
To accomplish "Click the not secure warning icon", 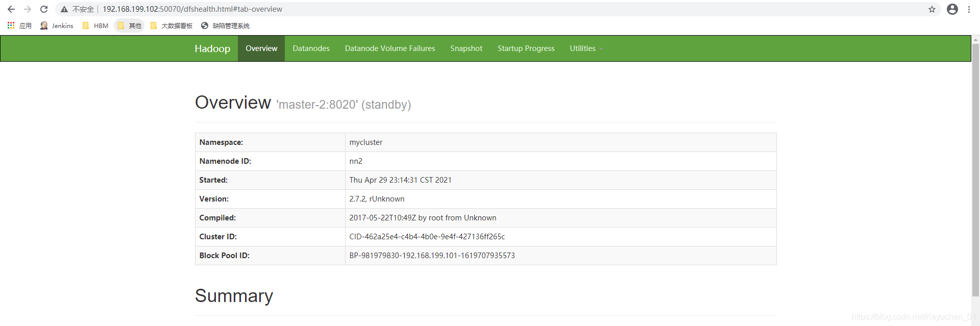I will pyautogui.click(x=64, y=9).
